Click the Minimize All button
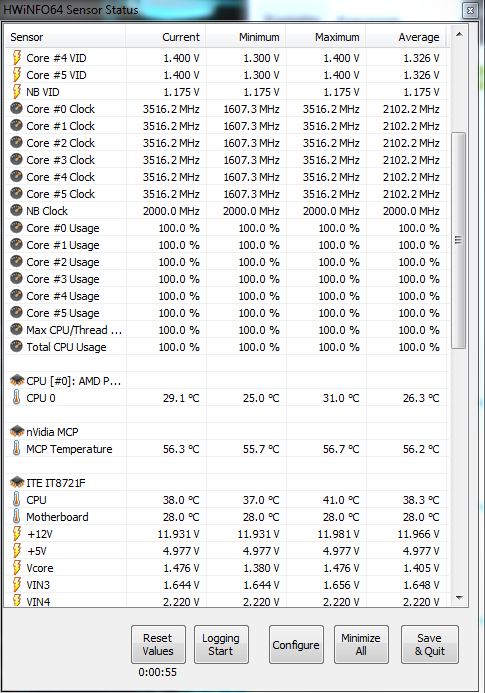485x693 pixels. coord(361,644)
